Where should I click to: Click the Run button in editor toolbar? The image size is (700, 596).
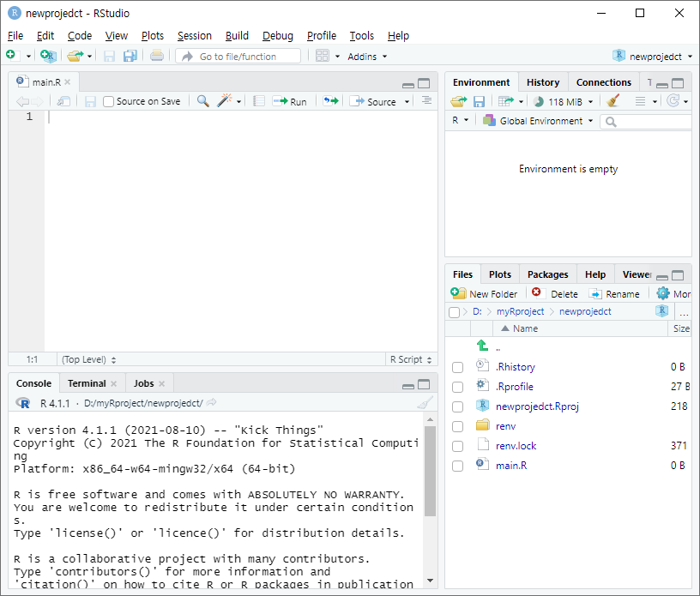pos(289,102)
